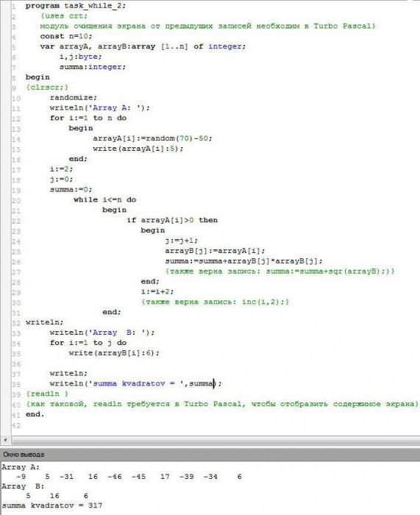Click the 'arrayA[i]:=random(70)-50;' assignment
Viewport: 420px width, 515px height.
pyautogui.click(x=152, y=138)
